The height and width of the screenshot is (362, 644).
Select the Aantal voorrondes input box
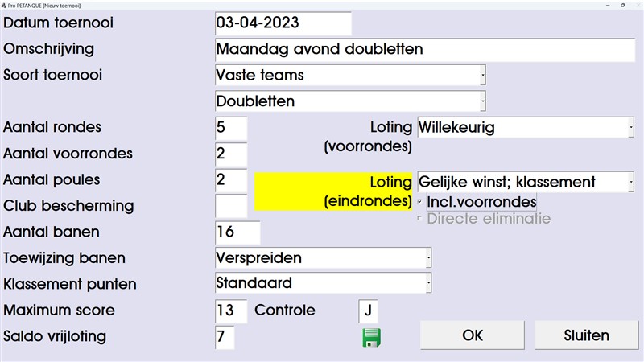coord(231,154)
